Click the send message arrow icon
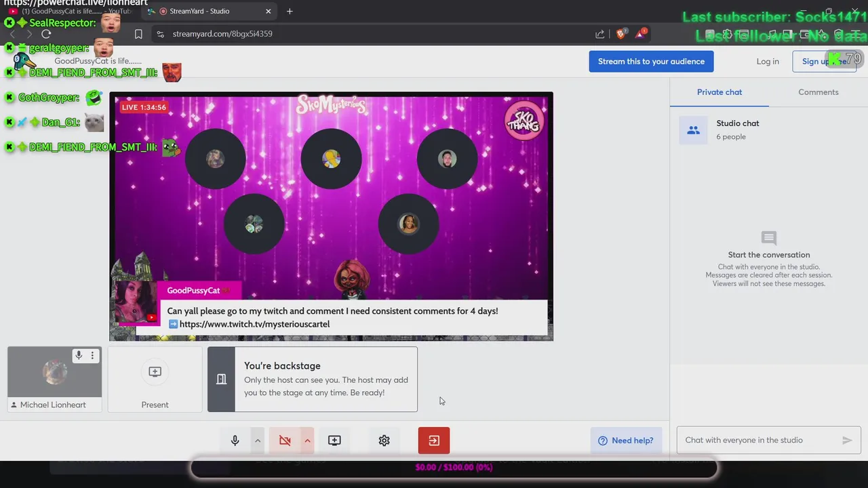The width and height of the screenshot is (868, 488). click(x=847, y=441)
